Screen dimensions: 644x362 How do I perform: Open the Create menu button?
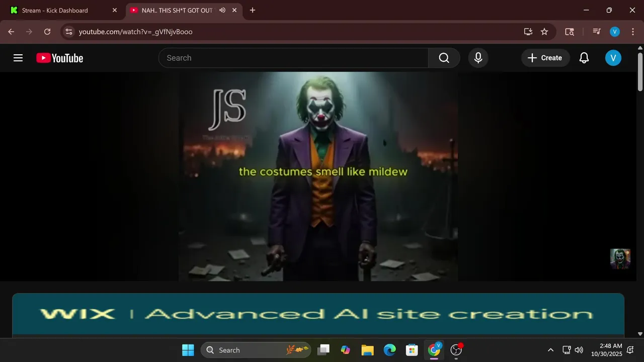pos(545,58)
